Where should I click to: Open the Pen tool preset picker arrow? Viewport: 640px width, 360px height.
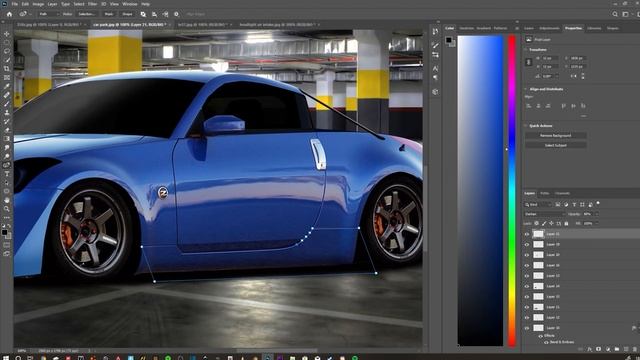pos(30,14)
